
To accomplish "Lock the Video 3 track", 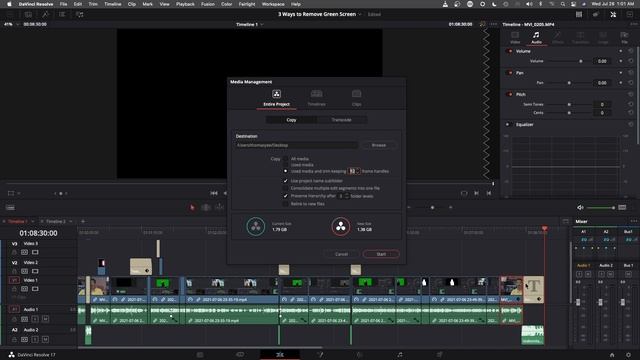I will [14, 252].
